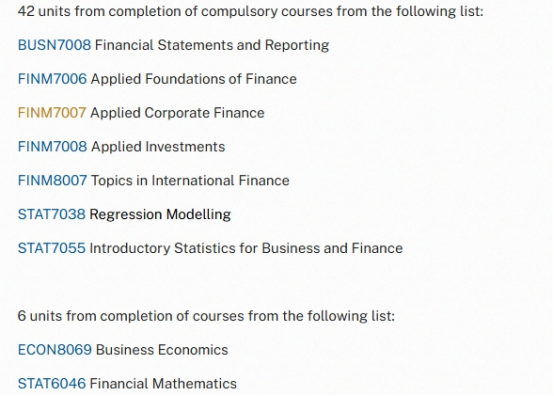Follow the highlighted FINM7007 link
554x396 pixels.
52,113
